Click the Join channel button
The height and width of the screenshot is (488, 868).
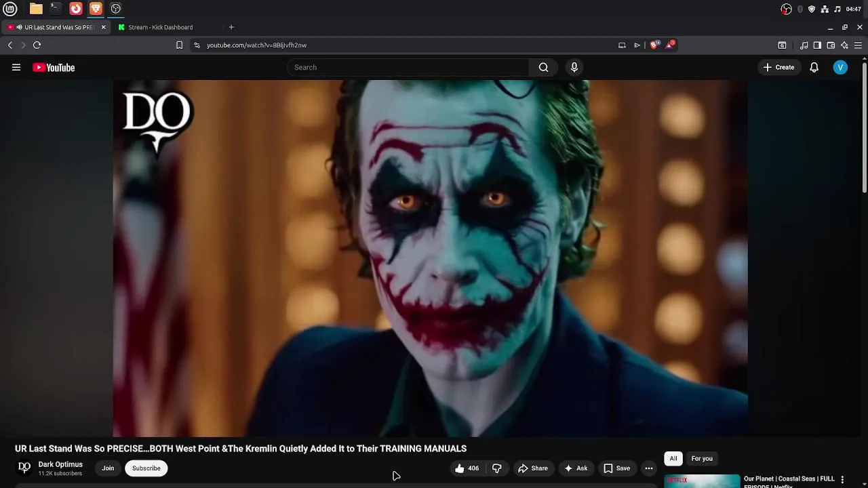[108, 468]
